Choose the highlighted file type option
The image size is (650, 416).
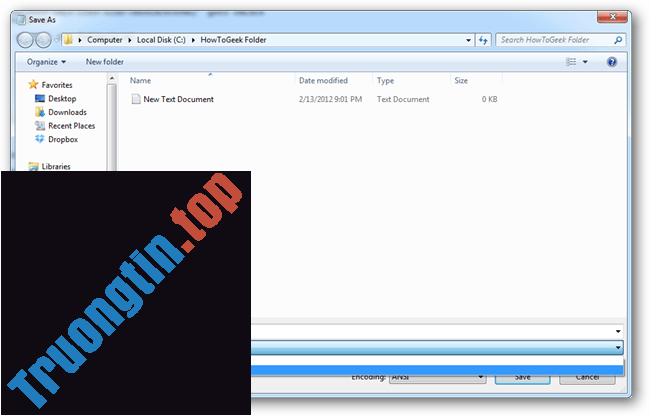(x=437, y=370)
